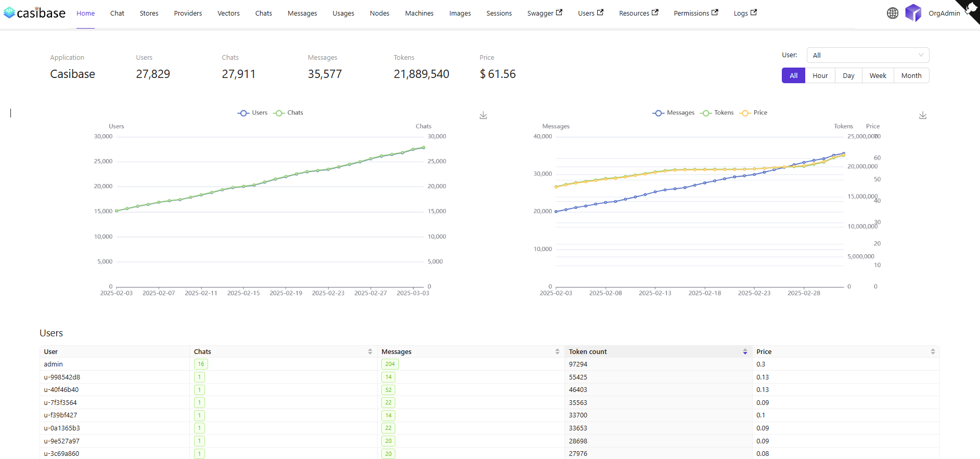Sort the table by Chats column
This screenshot has width=980, height=459.
370,352
